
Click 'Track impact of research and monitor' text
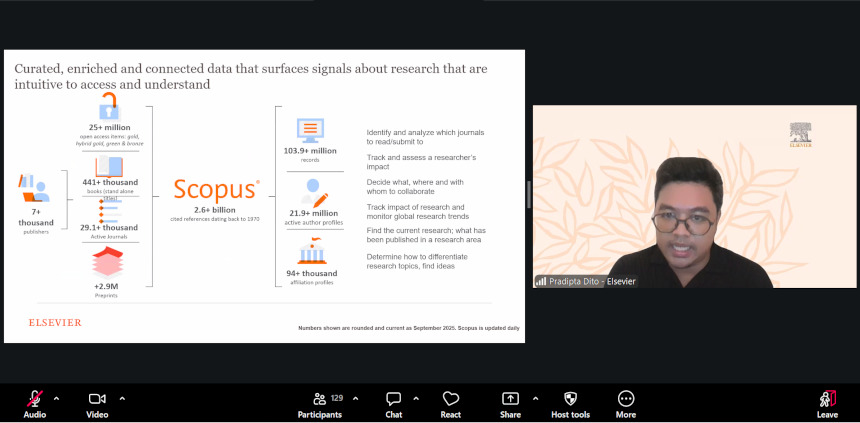417,212
